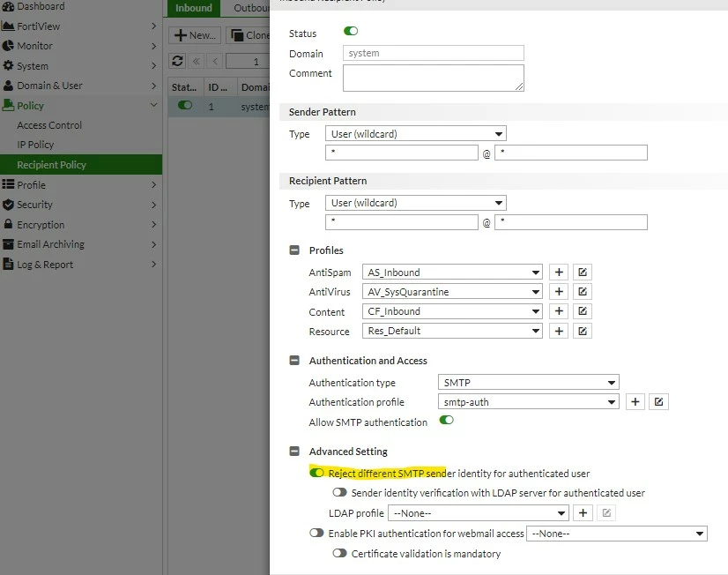Click the Security shield icon
This screenshot has width=728, height=575.
click(x=8, y=205)
